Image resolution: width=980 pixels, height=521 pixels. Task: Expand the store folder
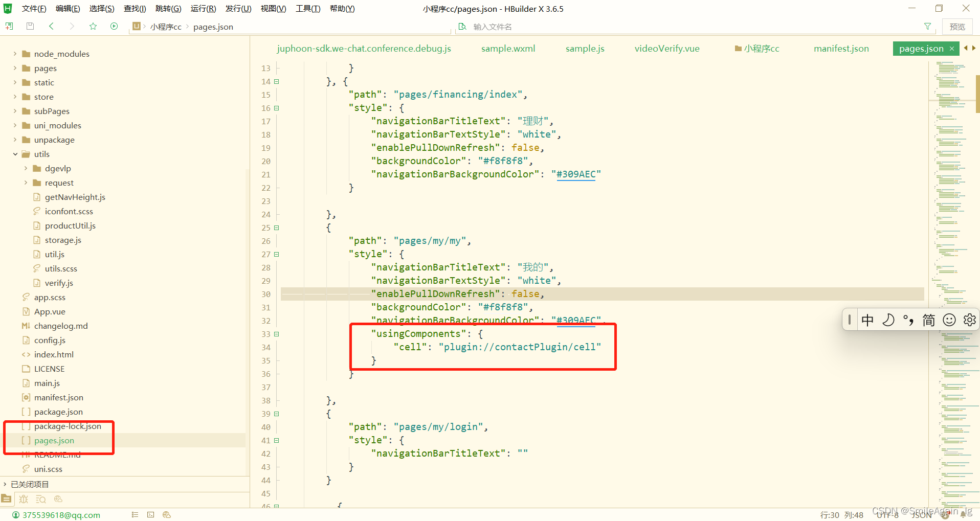click(x=15, y=97)
